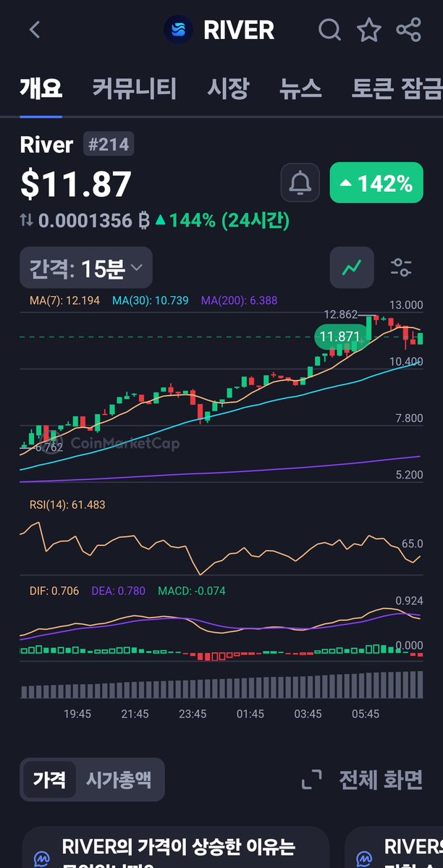Tap the MA(7): 12.194 indicator label
The width and height of the screenshot is (443, 868).
coord(65,300)
